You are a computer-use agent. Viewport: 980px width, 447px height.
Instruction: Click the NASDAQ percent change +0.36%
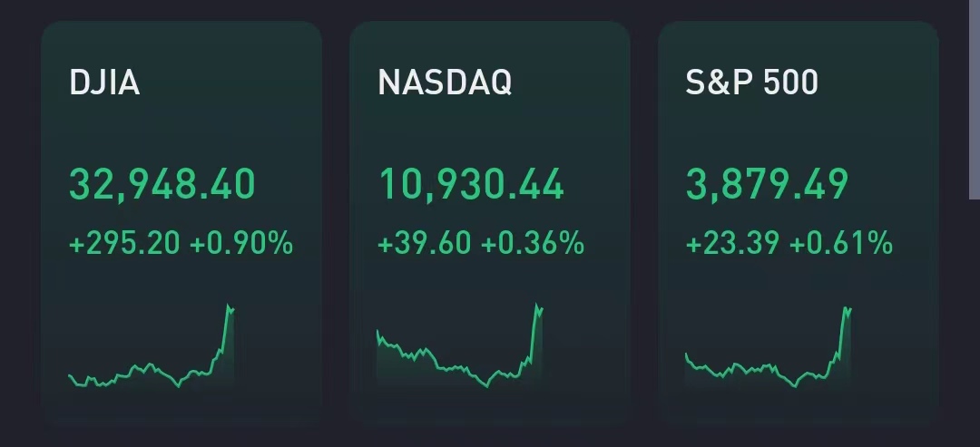point(533,243)
